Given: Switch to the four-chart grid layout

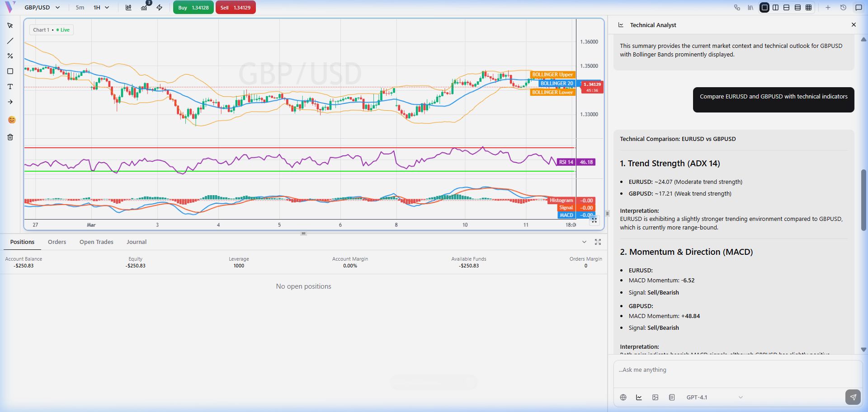Looking at the screenshot, I should [809, 8].
